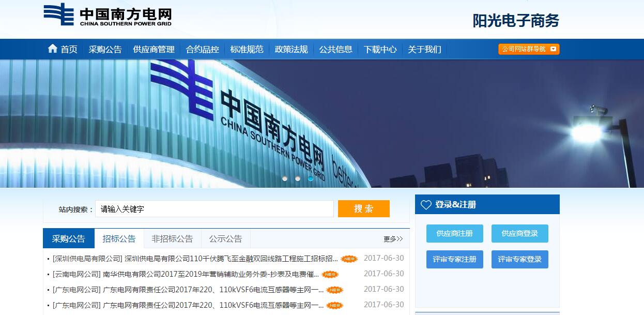Click the NEW badge on the 云南电网公司 announcement
This screenshot has width=644, height=315.
click(330, 275)
